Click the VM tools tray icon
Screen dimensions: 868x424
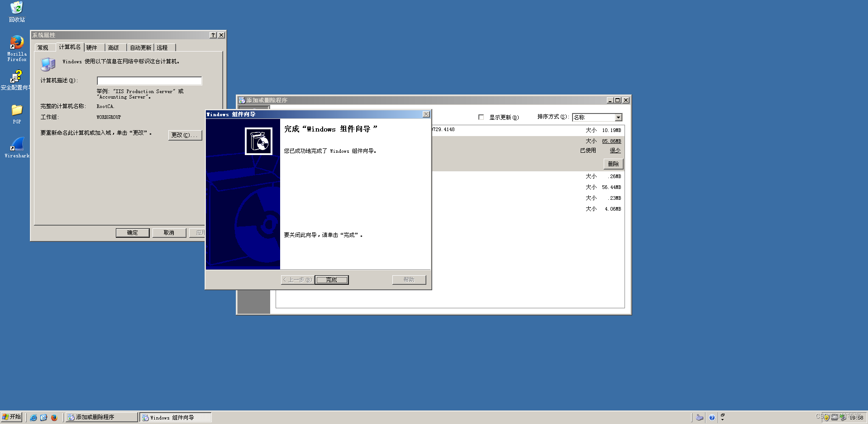point(835,418)
